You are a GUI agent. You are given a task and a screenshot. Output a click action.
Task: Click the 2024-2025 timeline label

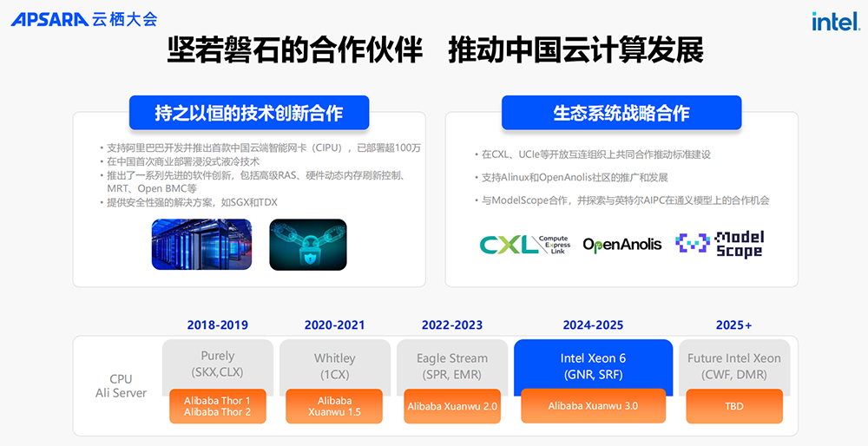pyautogui.click(x=593, y=325)
